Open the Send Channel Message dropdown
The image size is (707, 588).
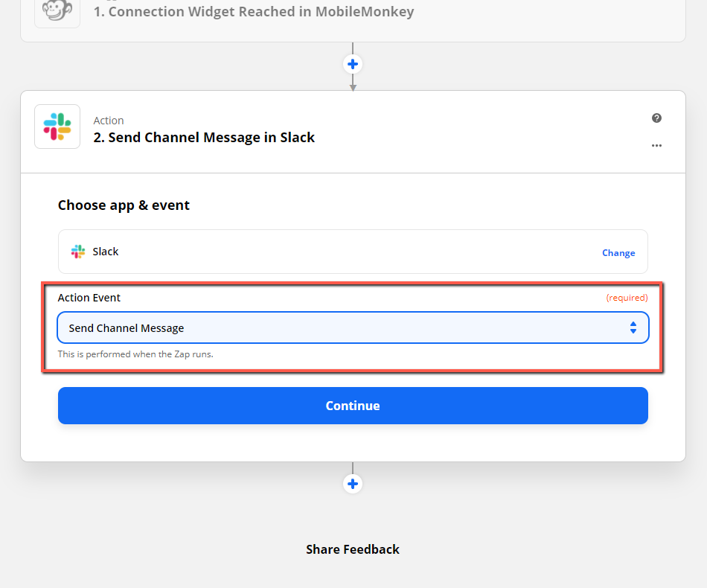(x=353, y=327)
